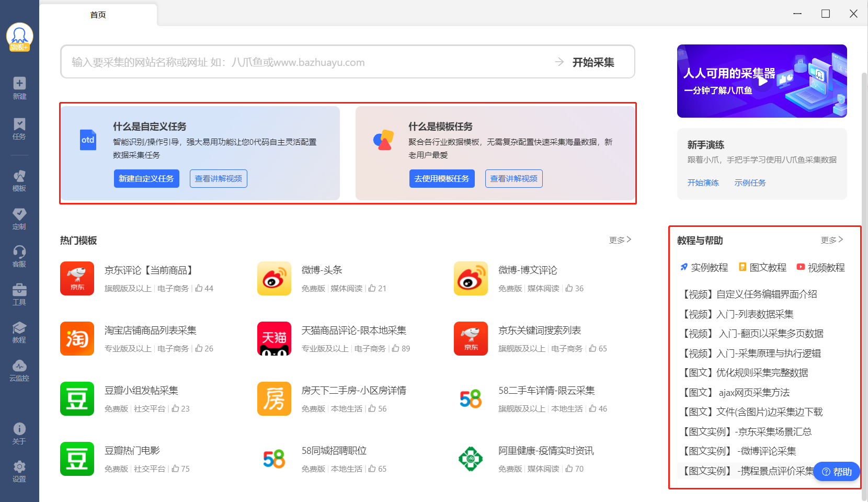Expand 更多 in 教程与帮助 panel
868x502 pixels.
click(831, 240)
